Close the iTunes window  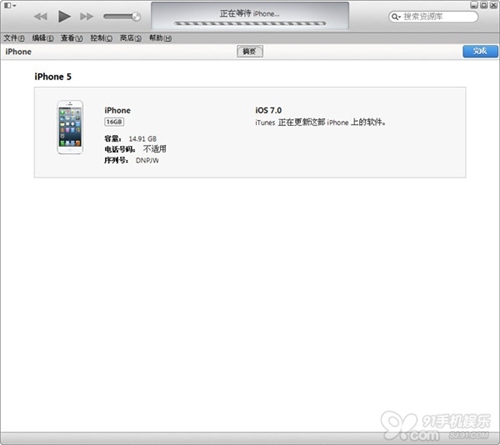(493, 5)
